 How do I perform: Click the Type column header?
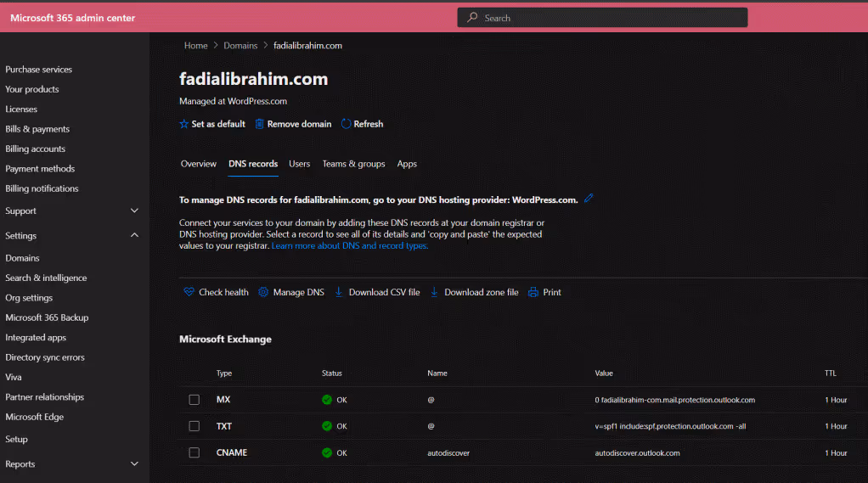[224, 373]
